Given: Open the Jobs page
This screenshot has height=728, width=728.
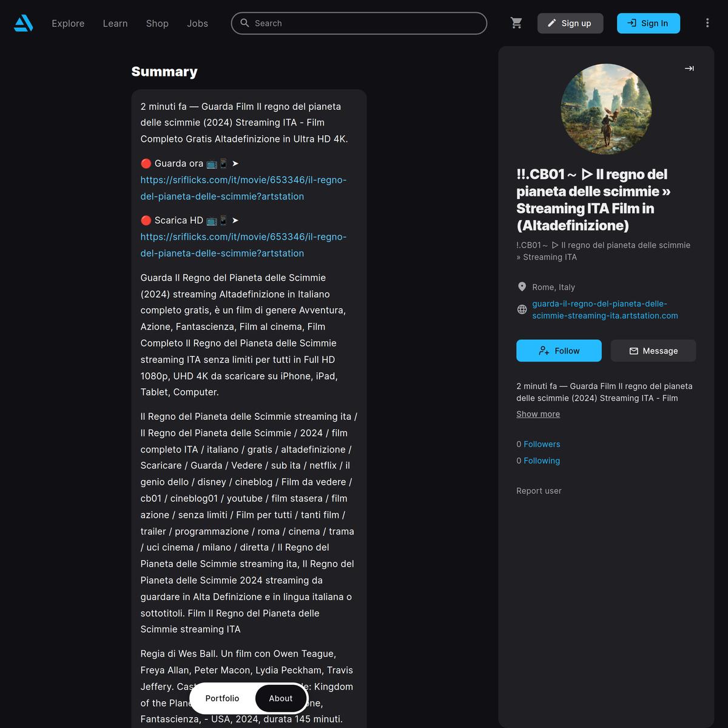Looking at the screenshot, I should pos(197,23).
